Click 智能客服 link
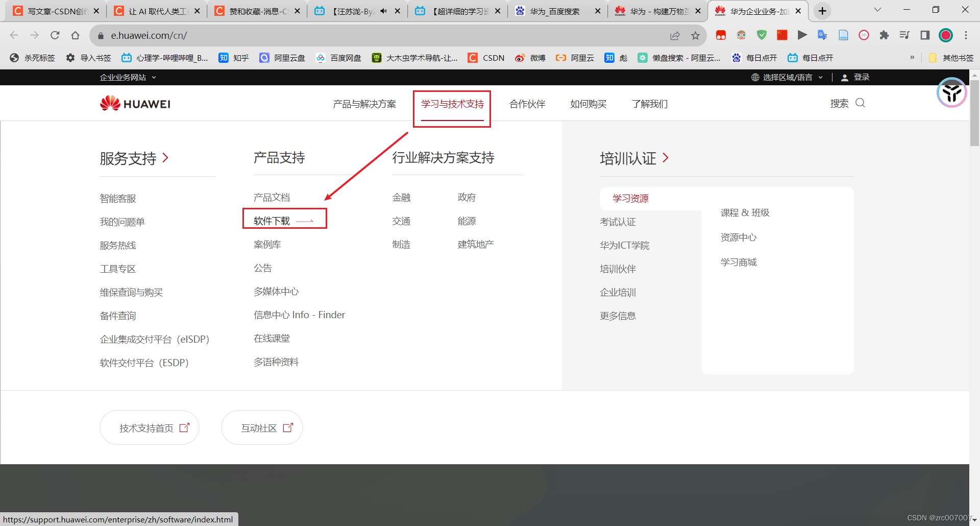Image resolution: width=980 pixels, height=526 pixels. [x=118, y=198]
